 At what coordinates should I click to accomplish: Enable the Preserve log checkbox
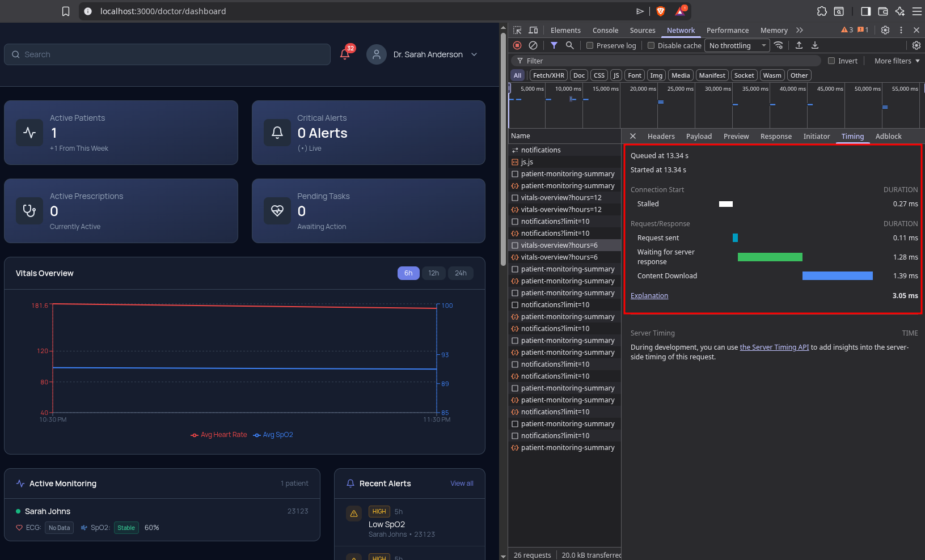coord(590,46)
